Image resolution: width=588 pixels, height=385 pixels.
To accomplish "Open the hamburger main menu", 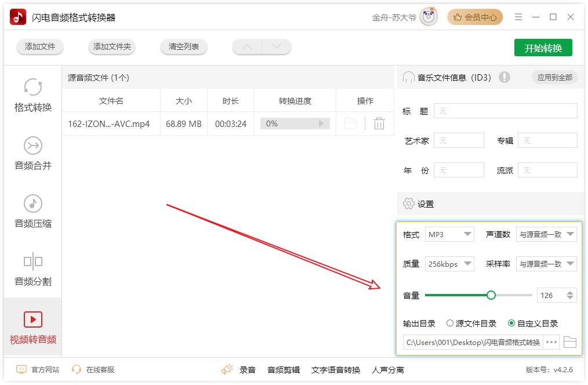I will 518,17.
